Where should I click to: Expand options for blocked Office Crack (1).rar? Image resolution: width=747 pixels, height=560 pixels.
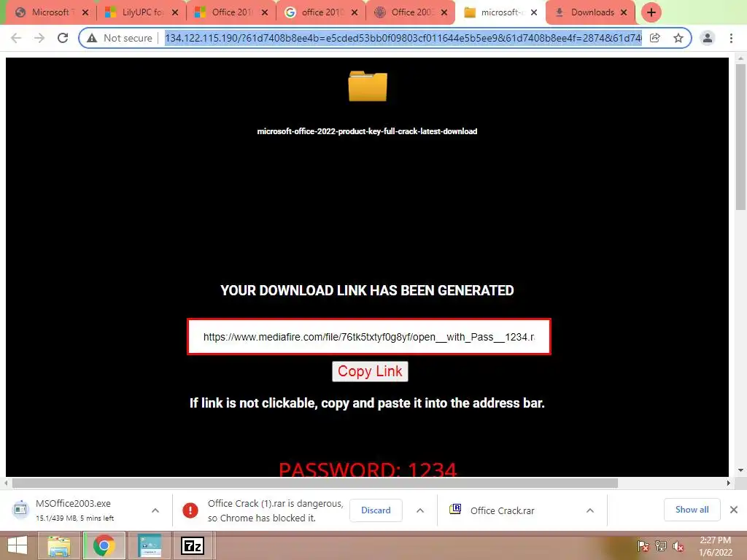tap(419, 510)
